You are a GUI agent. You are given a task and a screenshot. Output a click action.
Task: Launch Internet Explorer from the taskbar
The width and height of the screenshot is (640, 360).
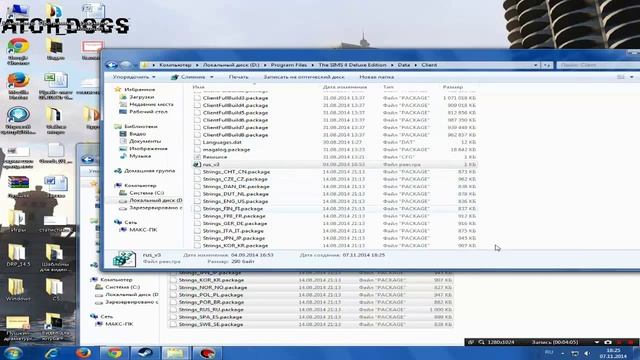[52, 353]
